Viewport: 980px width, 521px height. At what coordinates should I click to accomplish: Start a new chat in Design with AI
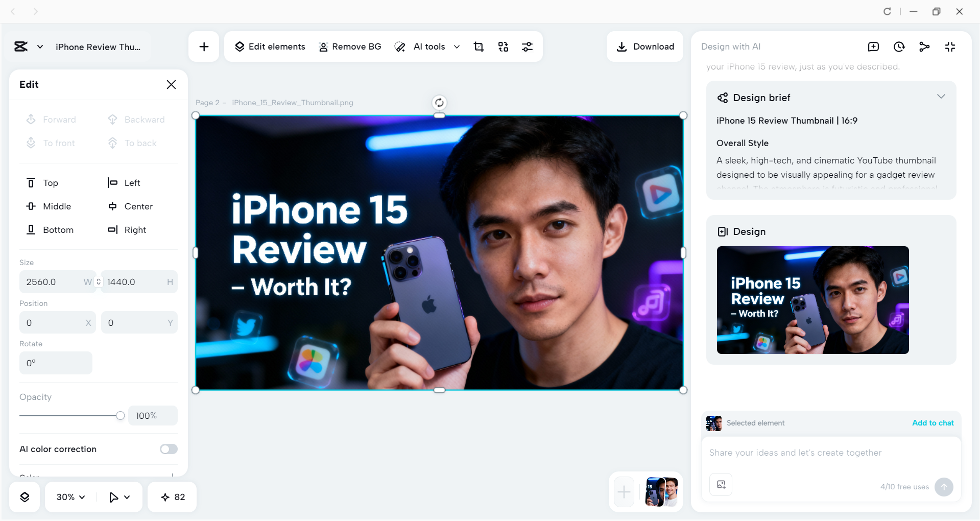873,47
